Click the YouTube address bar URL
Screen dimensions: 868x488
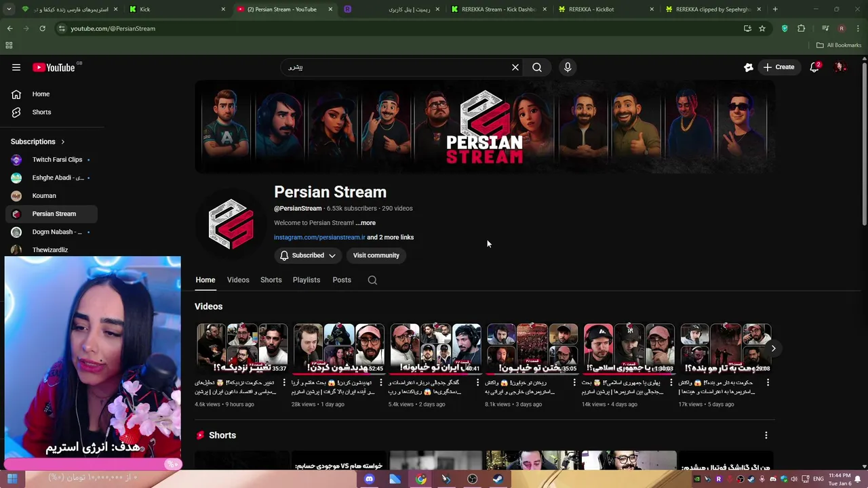click(113, 28)
